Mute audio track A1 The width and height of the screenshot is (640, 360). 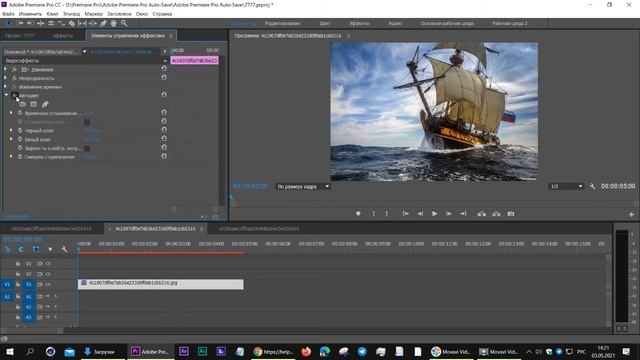click(48, 296)
